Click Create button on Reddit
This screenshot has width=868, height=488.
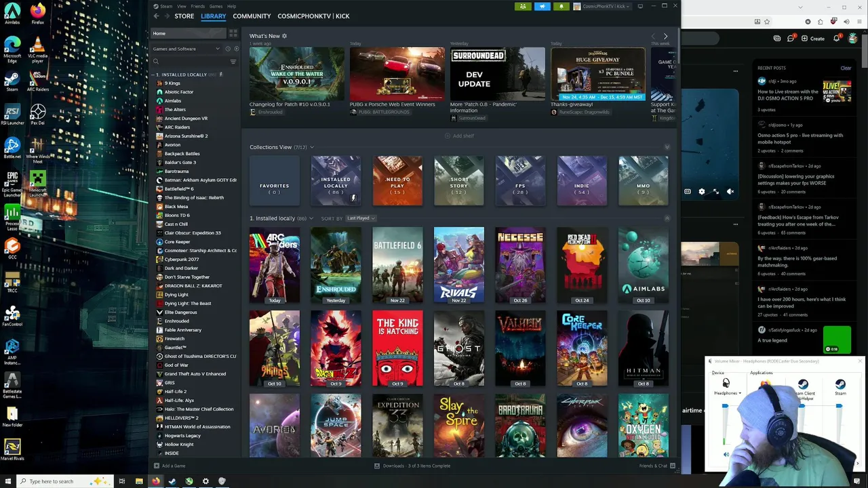[x=812, y=39]
